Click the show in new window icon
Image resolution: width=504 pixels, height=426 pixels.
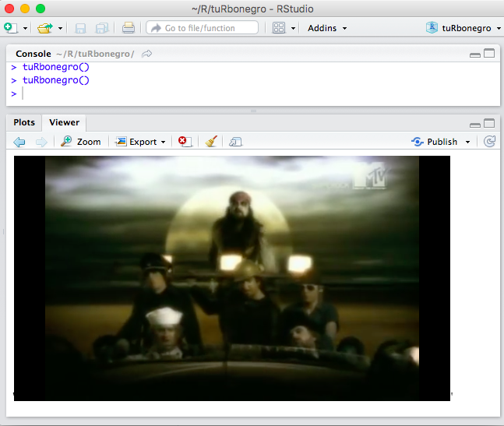235,142
